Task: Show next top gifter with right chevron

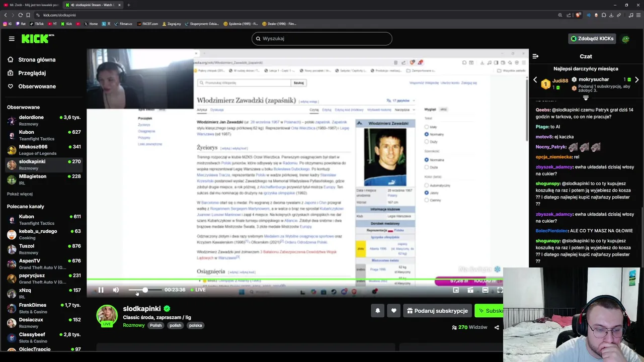Action: point(637,80)
